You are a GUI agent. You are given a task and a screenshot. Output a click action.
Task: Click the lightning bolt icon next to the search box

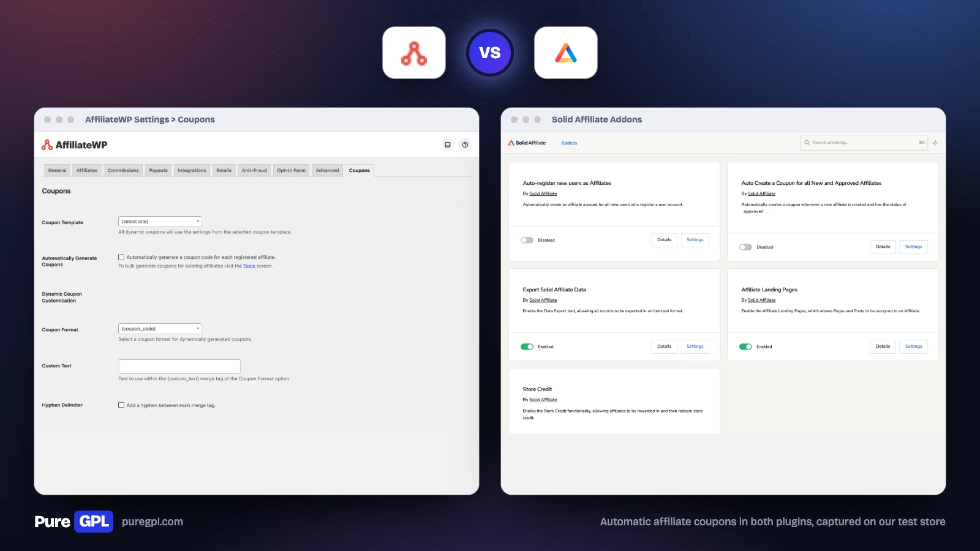935,143
